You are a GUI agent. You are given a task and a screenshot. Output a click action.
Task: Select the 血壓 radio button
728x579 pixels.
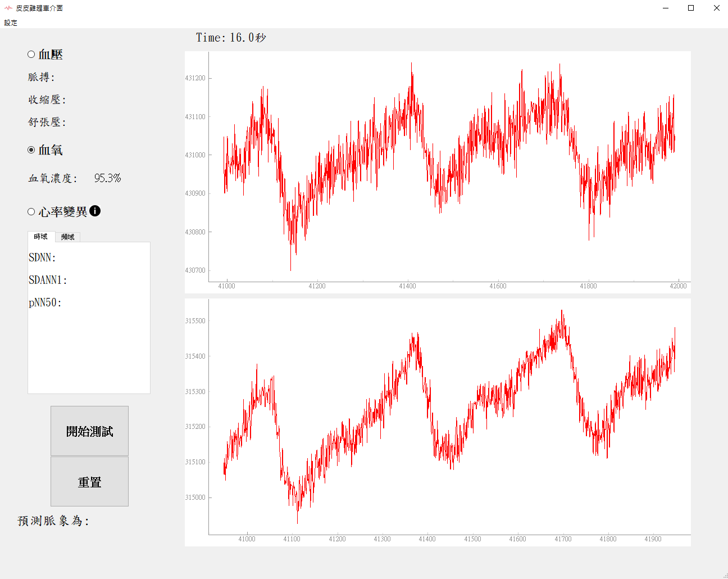tap(31, 55)
